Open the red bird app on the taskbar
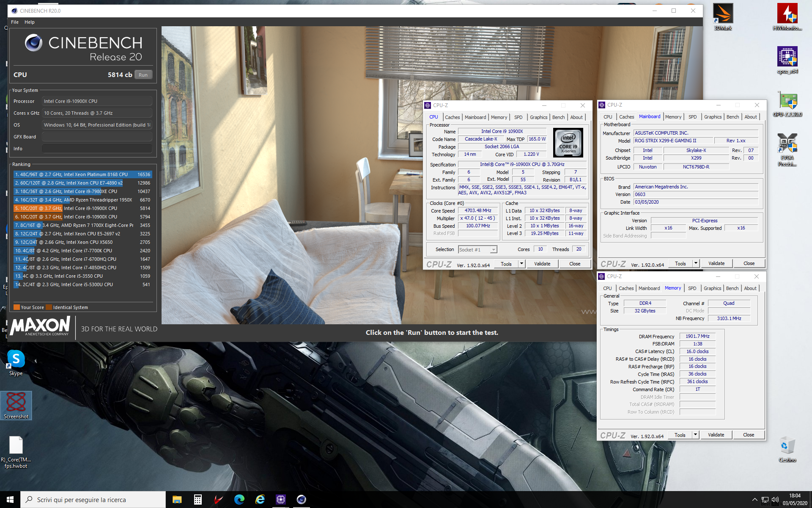 click(x=218, y=500)
